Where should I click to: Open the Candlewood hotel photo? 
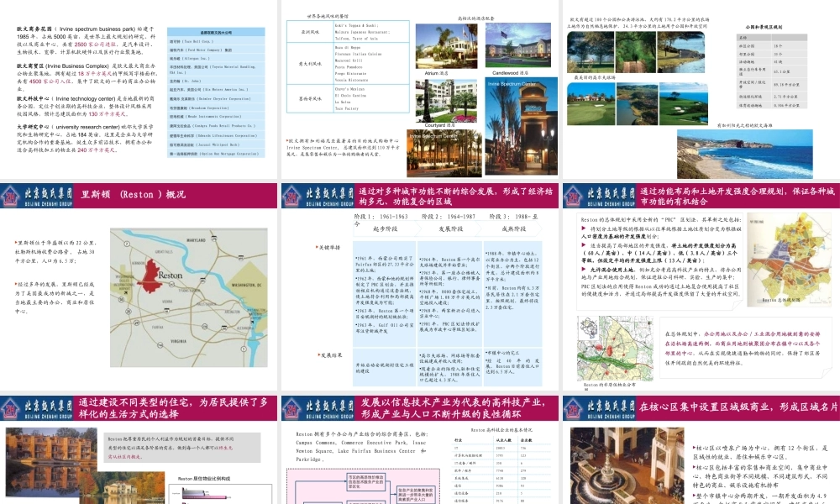pyautogui.click(x=518, y=45)
